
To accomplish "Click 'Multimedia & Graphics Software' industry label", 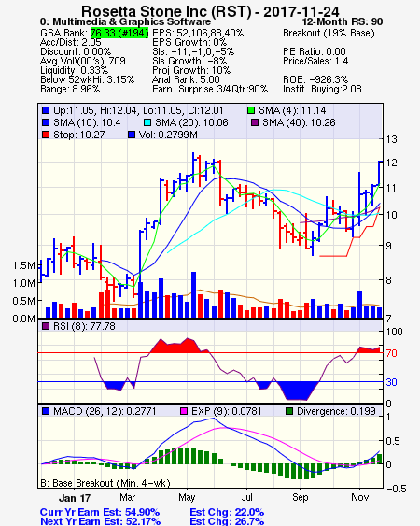I will (x=132, y=21).
